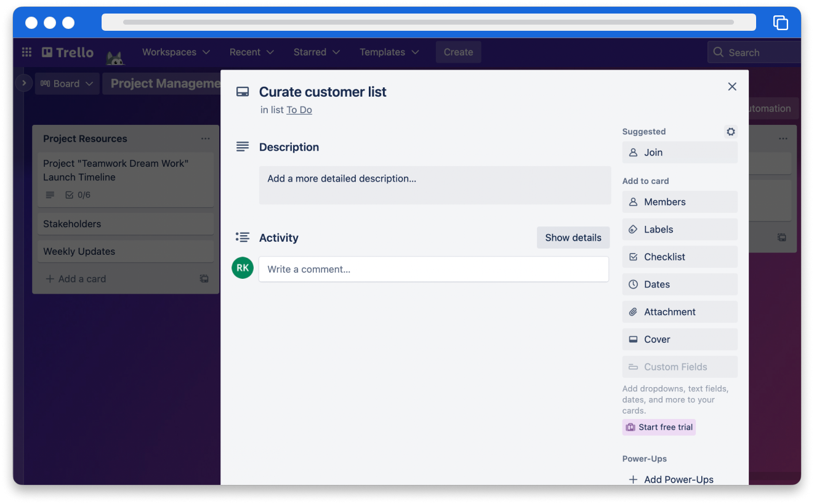The height and width of the screenshot is (504, 814).
Task: Click the Trello logo home link
Action: [68, 52]
